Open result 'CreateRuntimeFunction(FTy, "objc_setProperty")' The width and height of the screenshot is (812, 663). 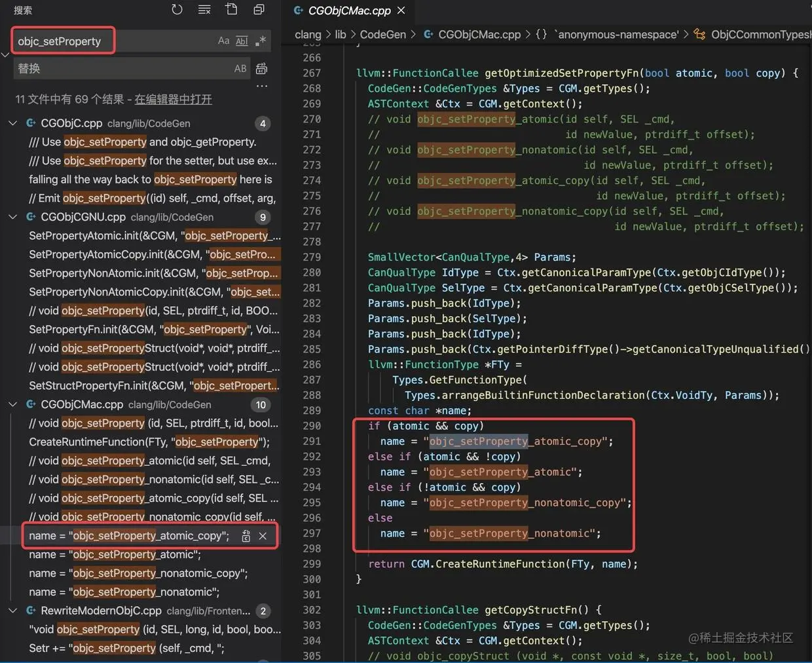coord(149,442)
